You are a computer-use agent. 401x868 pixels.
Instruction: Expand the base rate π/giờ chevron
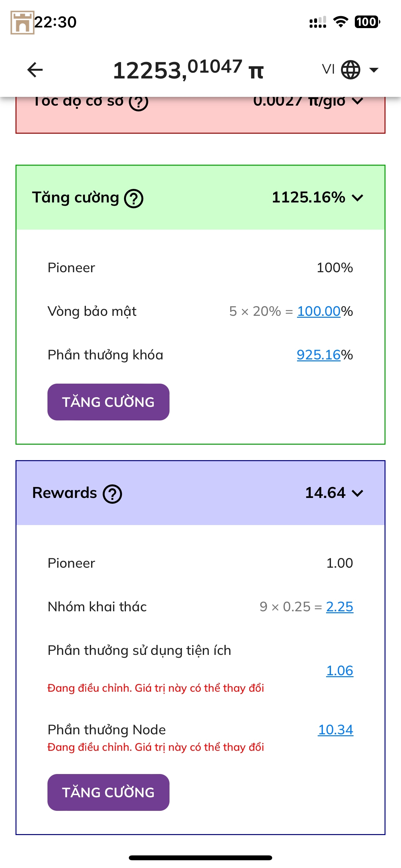pyautogui.click(x=357, y=101)
